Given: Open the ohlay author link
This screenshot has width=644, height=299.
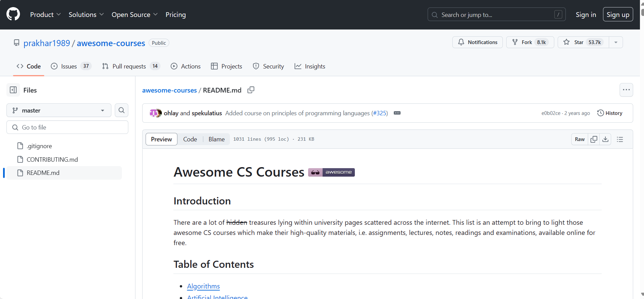Looking at the screenshot, I should tap(171, 113).
